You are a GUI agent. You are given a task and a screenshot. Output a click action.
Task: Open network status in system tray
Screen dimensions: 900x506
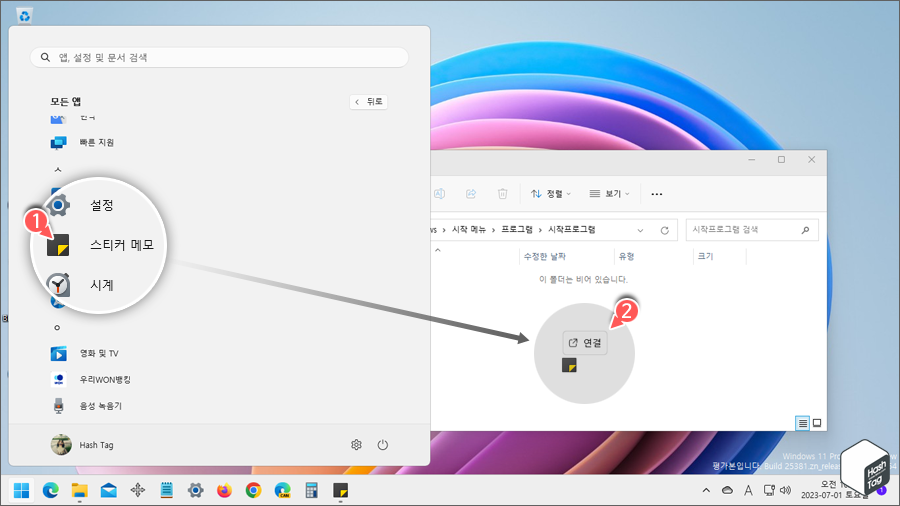pyautogui.click(x=769, y=491)
